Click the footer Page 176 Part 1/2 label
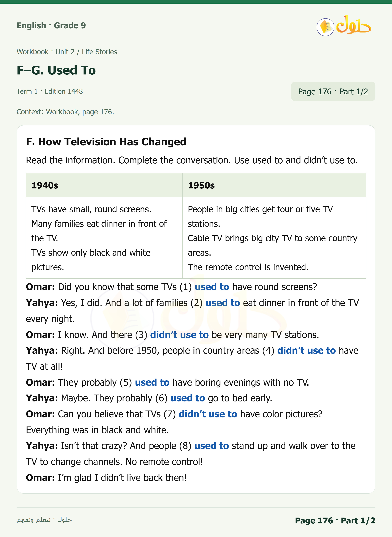The image size is (392, 537). pos(335,520)
